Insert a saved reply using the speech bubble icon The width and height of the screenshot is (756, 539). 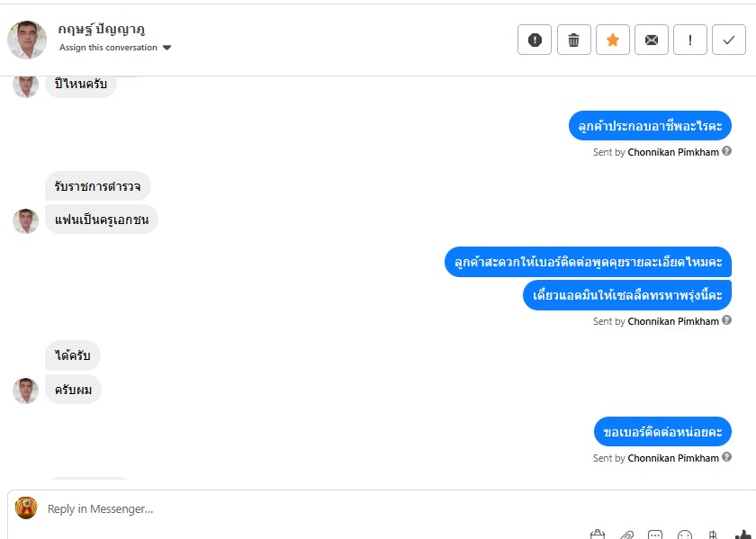pos(655,535)
